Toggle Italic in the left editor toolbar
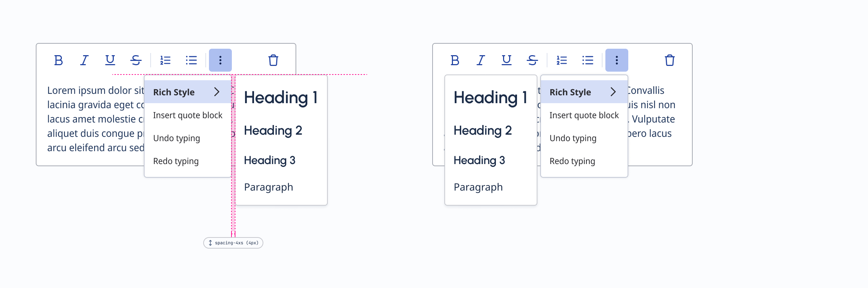This screenshot has height=288, width=868. [x=84, y=60]
